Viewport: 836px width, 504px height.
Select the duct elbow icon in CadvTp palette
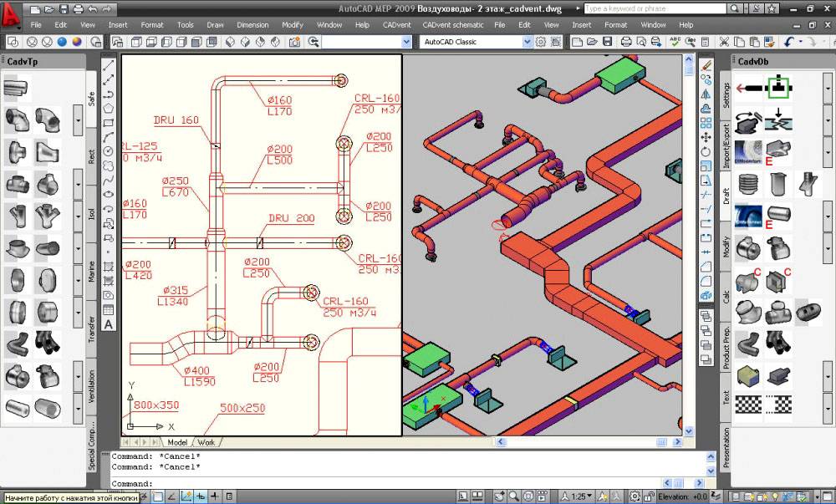coord(16,120)
